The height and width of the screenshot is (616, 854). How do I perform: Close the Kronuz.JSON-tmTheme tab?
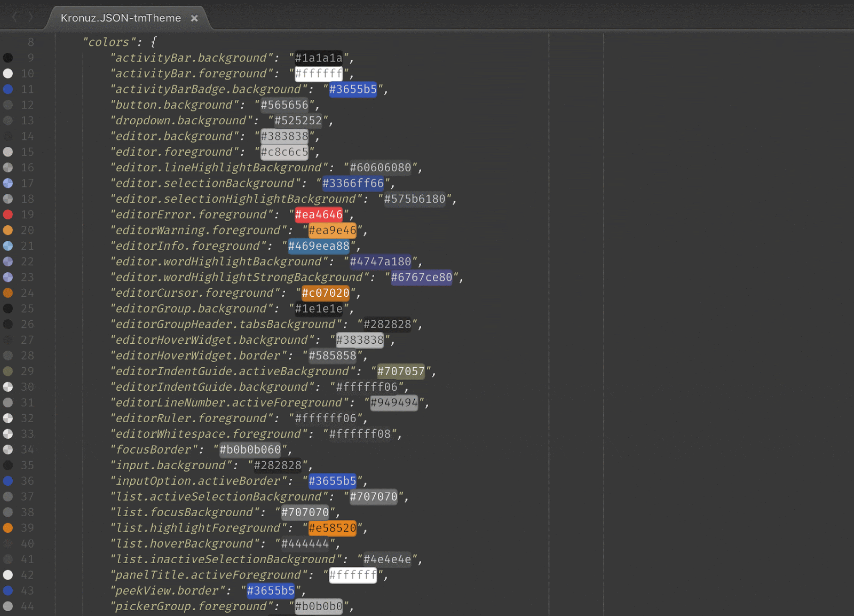(x=194, y=18)
